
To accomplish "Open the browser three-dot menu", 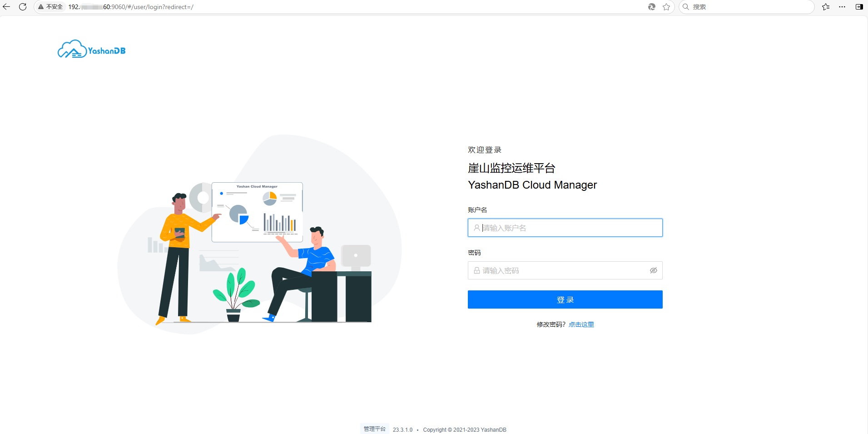I will [842, 7].
